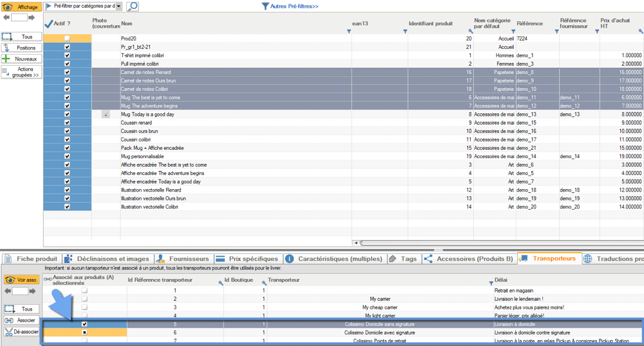Select the Pull imprimé colibri row

tap(343, 64)
